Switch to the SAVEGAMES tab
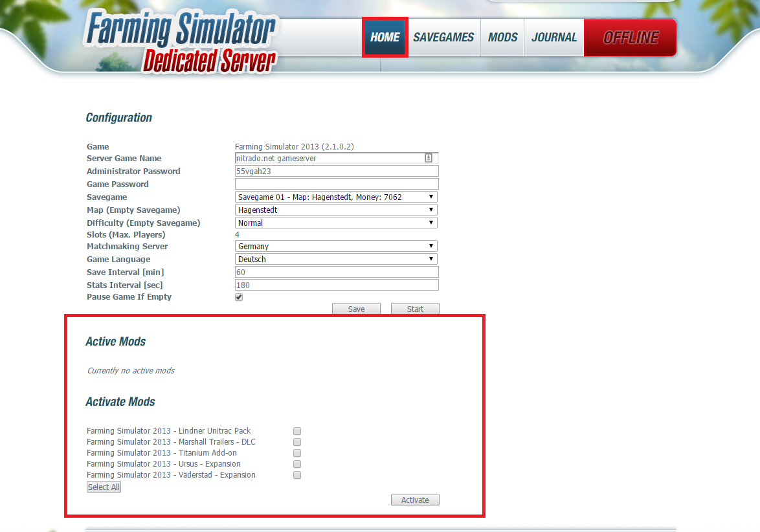 click(443, 37)
